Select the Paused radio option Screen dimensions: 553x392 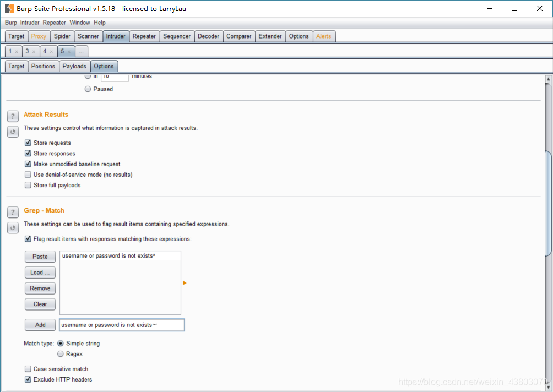tap(88, 89)
